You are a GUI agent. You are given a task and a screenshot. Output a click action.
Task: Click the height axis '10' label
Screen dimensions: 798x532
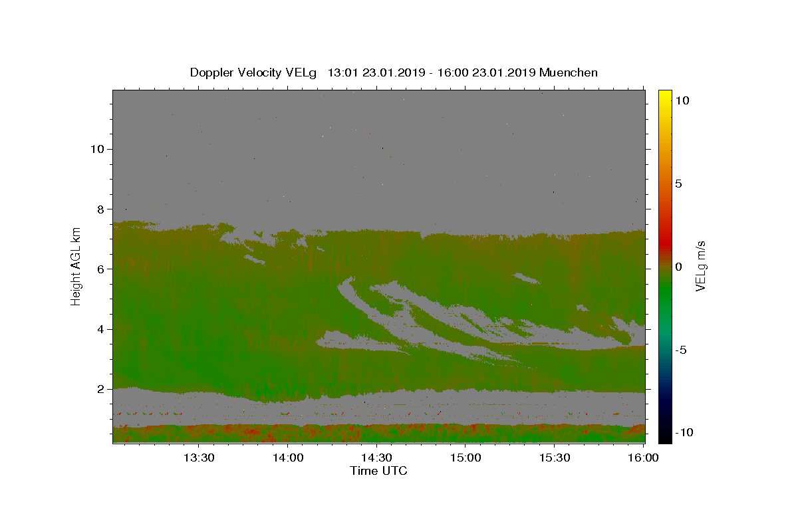(96, 149)
